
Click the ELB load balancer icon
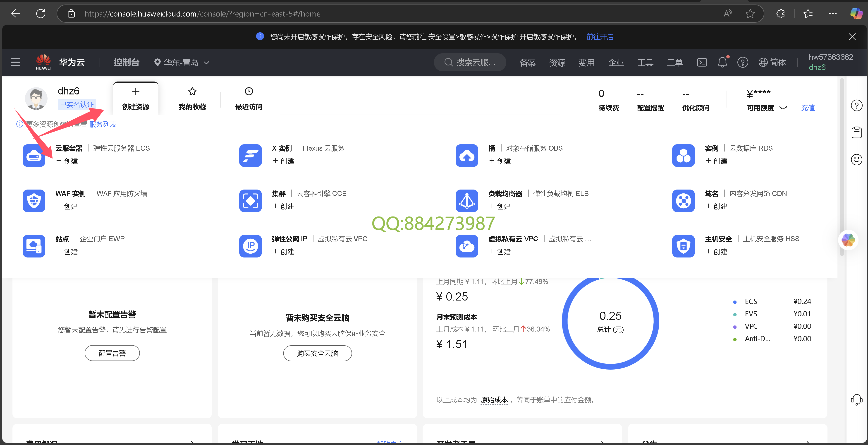pyautogui.click(x=467, y=201)
